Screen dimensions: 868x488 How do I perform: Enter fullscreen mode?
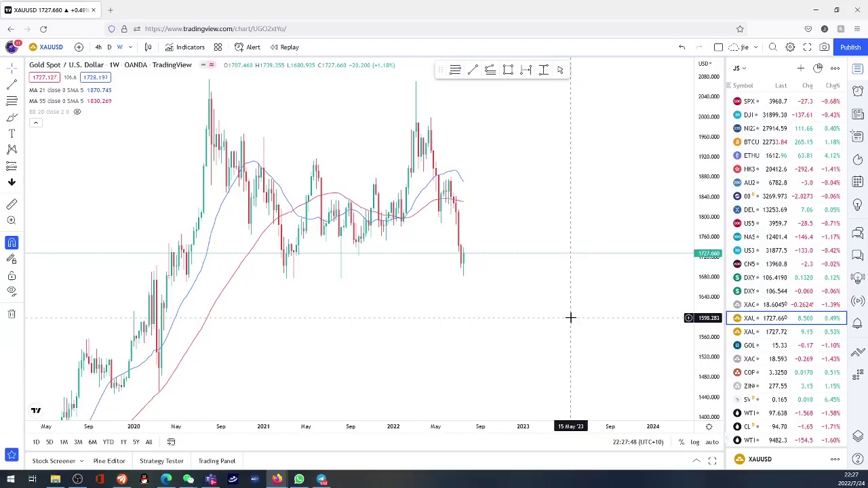point(807,47)
